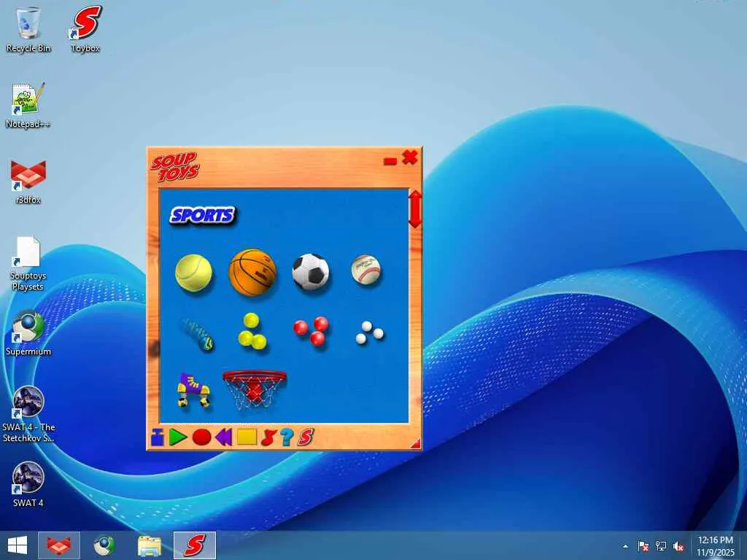Minimize the Soup Toys toybox window
Viewport: 747px width, 560px height.
(x=390, y=161)
